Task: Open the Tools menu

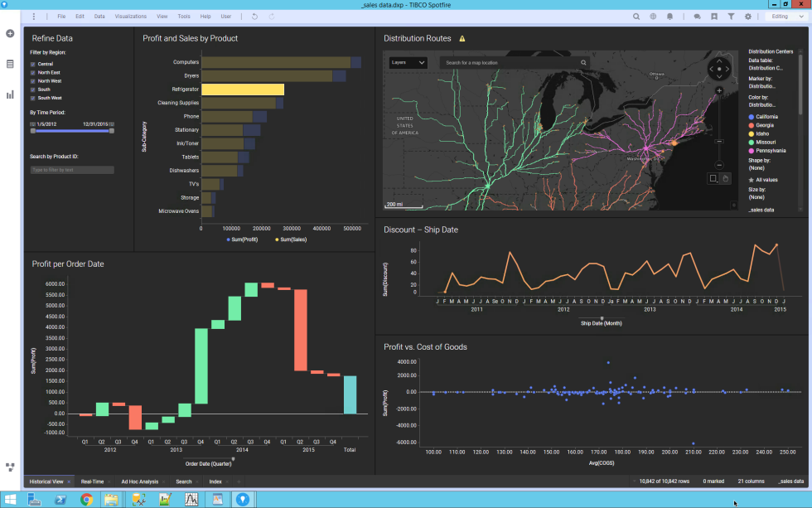Action: coord(184,16)
